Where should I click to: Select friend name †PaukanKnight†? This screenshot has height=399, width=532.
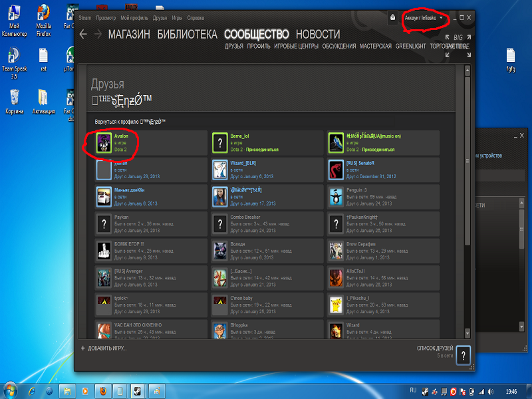coord(362,217)
